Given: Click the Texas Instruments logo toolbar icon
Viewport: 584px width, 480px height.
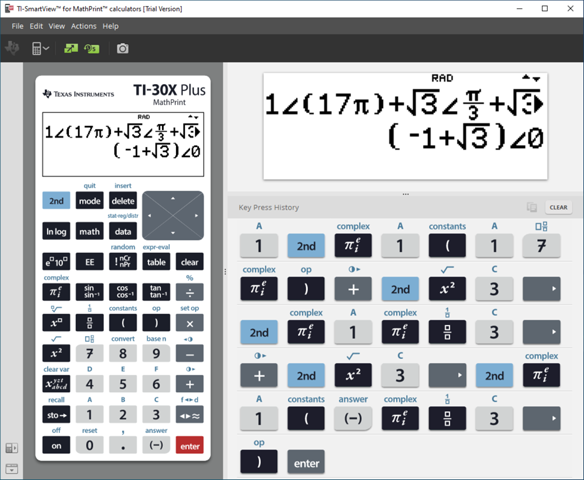Looking at the screenshot, I should pos(12,48).
